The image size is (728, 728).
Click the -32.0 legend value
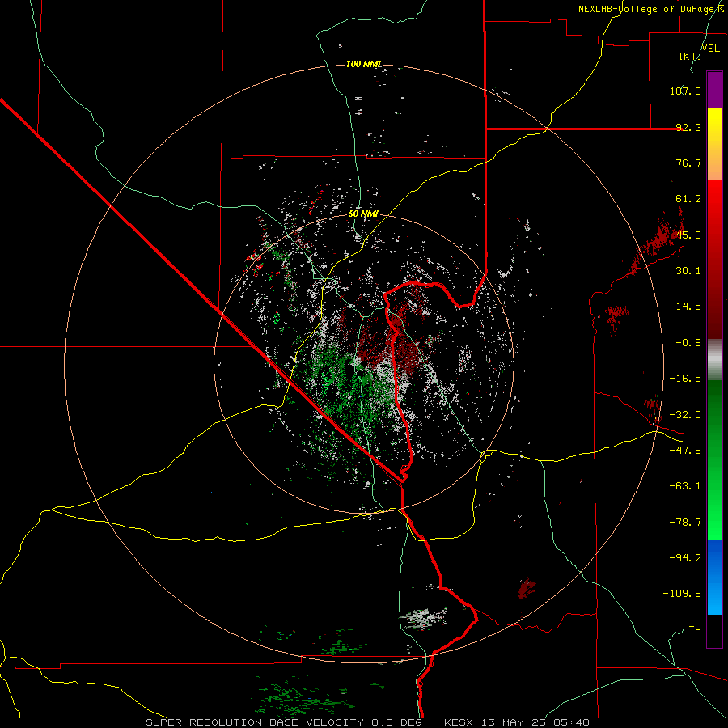tap(685, 415)
